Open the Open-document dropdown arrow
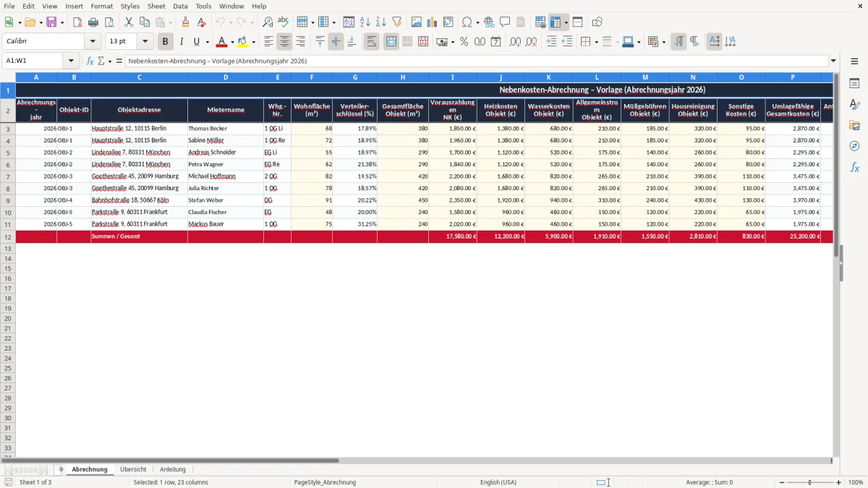This screenshot has width=868, height=488. click(x=40, y=22)
